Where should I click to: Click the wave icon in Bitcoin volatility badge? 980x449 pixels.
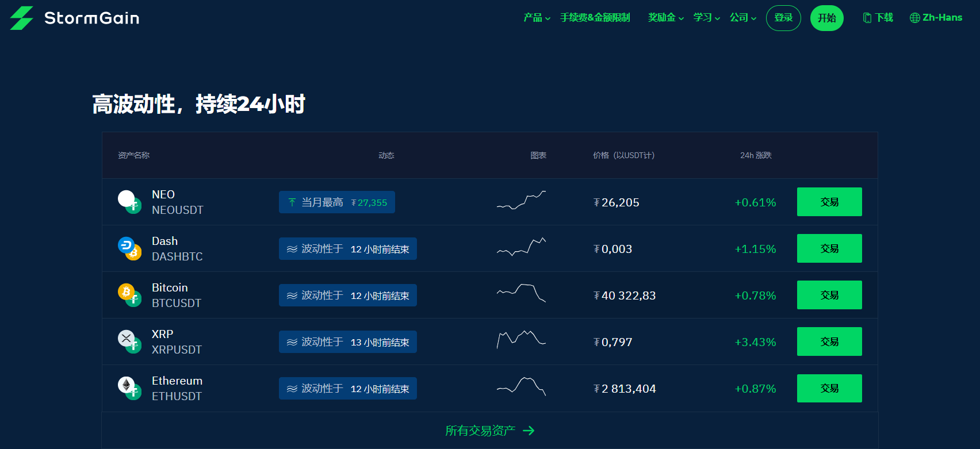(292, 296)
